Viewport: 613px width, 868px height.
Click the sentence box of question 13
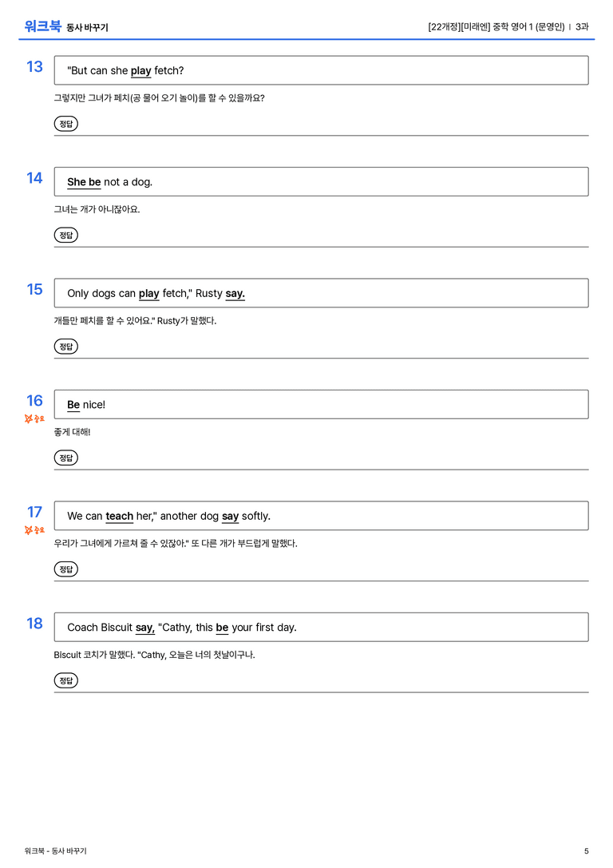[x=322, y=70]
